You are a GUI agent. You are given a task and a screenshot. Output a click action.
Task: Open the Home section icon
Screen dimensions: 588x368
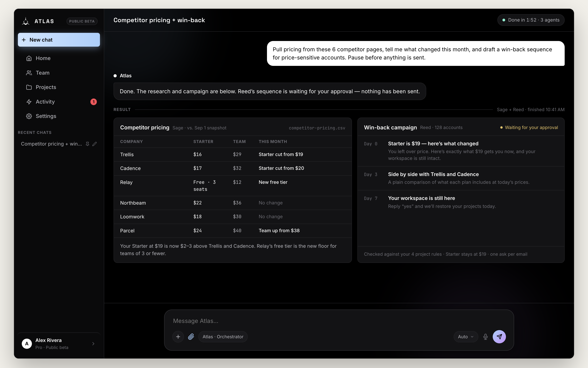pyautogui.click(x=29, y=58)
